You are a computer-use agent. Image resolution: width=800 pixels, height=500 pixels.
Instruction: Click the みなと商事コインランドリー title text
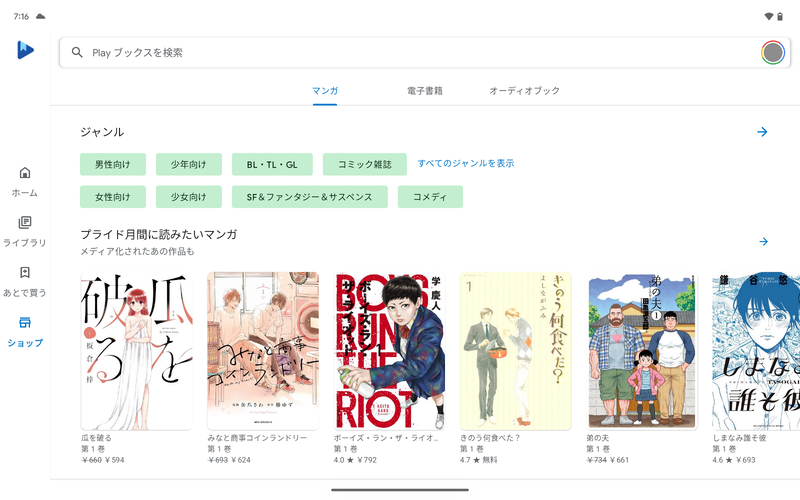coord(257,438)
